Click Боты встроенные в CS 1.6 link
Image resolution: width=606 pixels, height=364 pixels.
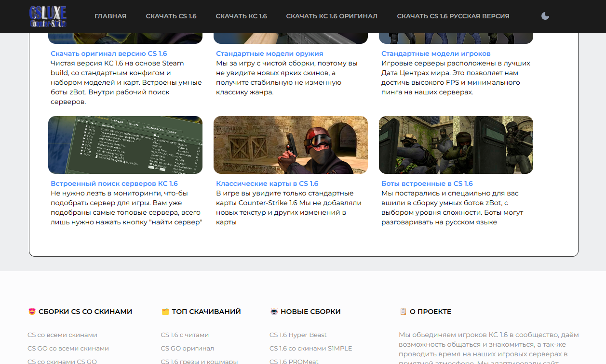pos(427,183)
